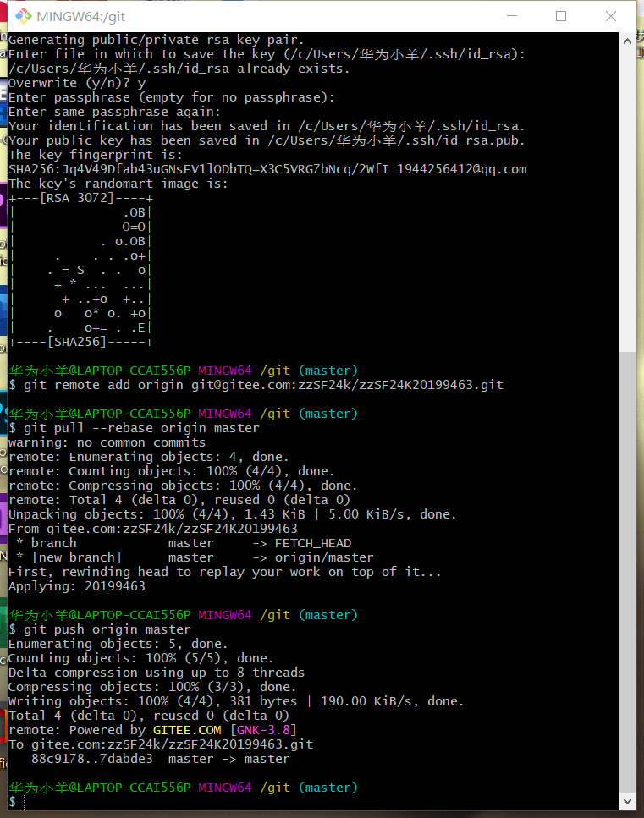Click the 'master -> FETCH_HEAD' line
Viewport: 644px width, 818px height.
click(184, 544)
